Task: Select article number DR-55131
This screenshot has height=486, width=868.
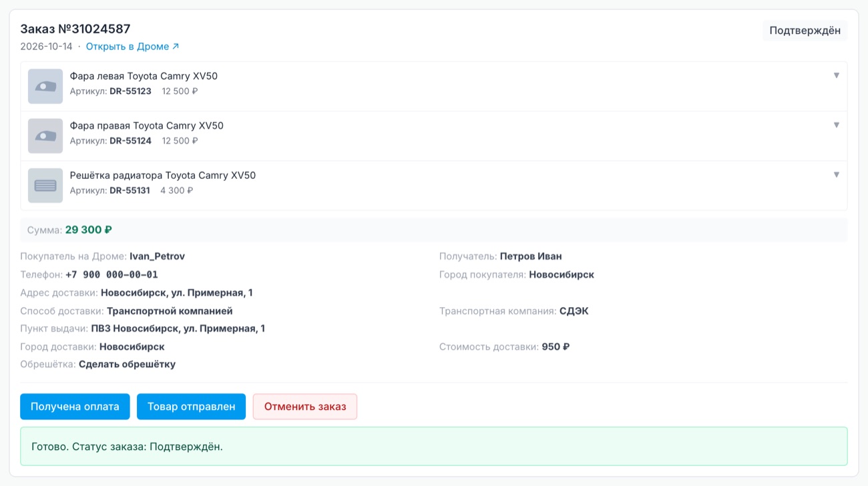Action: pos(130,190)
